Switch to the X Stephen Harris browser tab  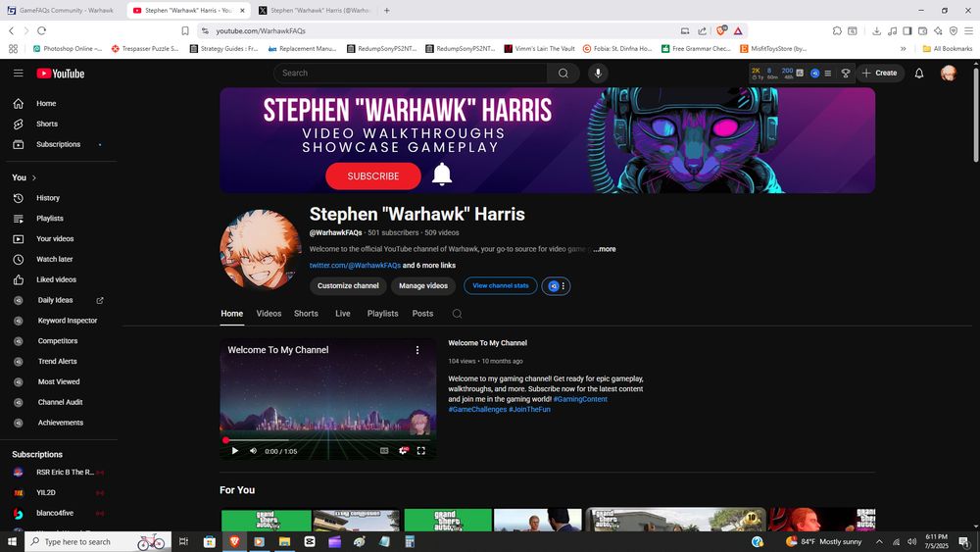click(x=315, y=11)
